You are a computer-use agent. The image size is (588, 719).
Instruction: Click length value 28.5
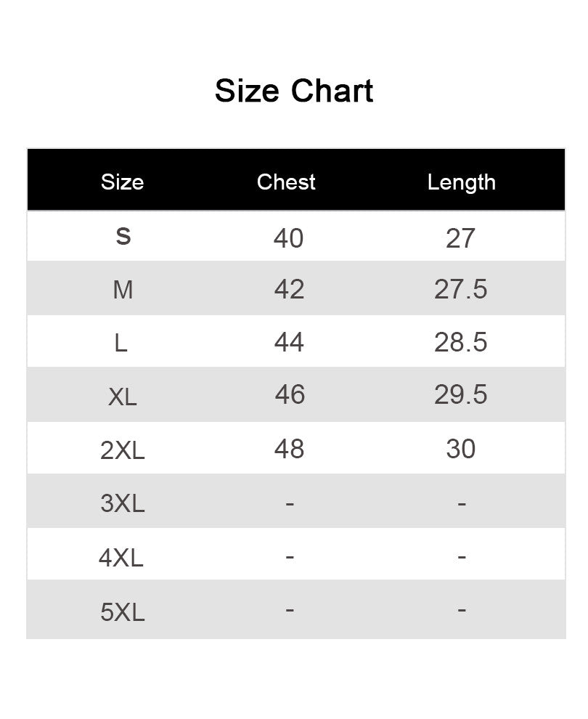point(460,342)
